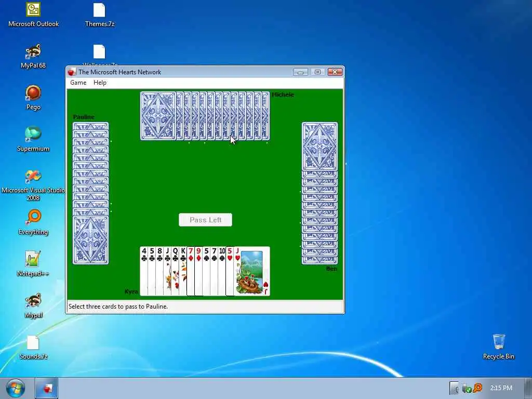Viewport: 532px width, 399px height.
Task: Click Kyra's player name label
Action: pyautogui.click(x=131, y=292)
